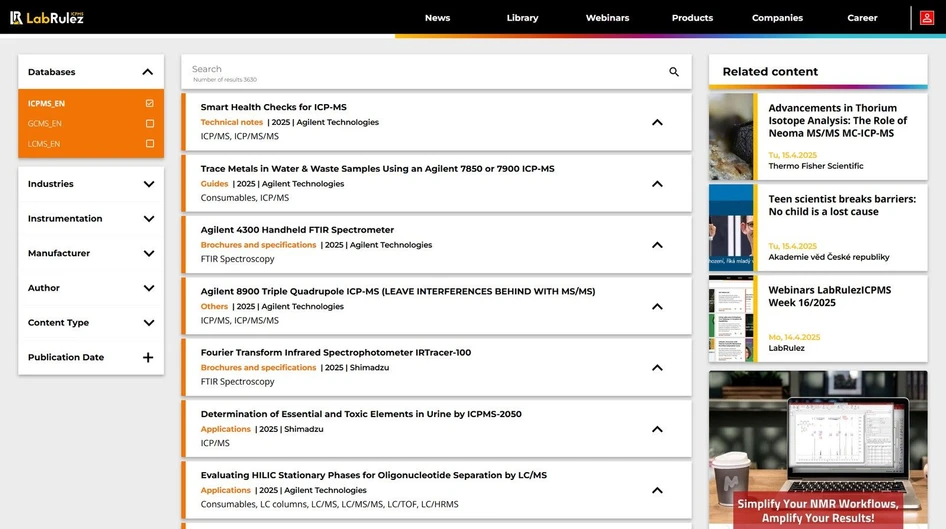This screenshot has width=946, height=529.
Task: Open Agilent 4300 Handheld FTIR Spectrometer
Action: click(297, 230)
